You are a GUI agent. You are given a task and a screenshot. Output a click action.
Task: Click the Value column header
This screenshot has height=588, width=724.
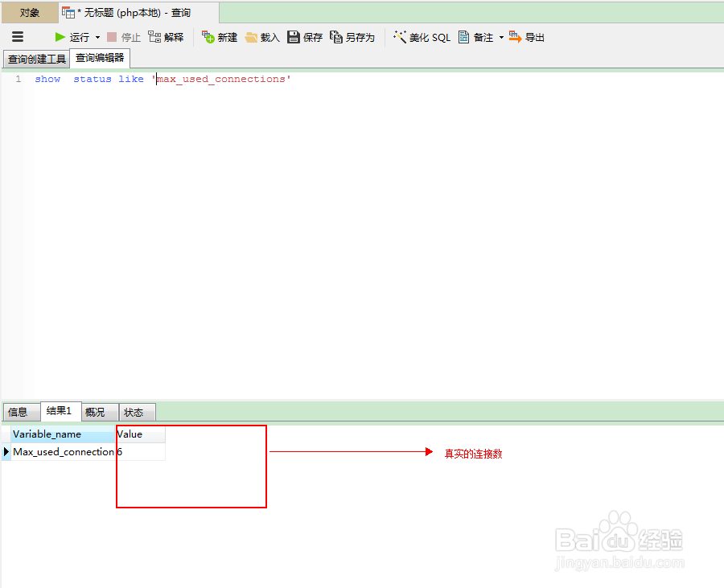(x=140, y=434)
